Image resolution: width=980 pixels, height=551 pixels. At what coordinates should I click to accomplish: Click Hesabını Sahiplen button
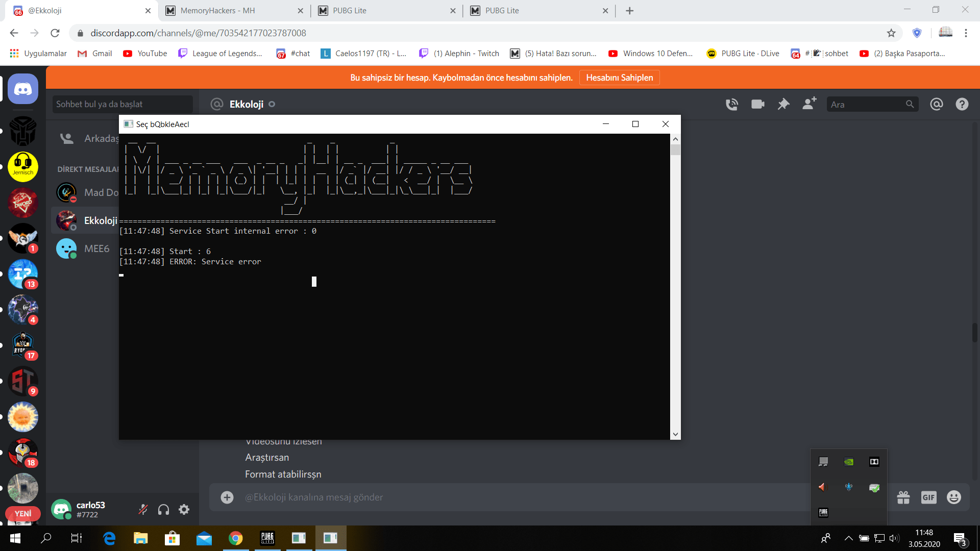[x=620, y=78]
